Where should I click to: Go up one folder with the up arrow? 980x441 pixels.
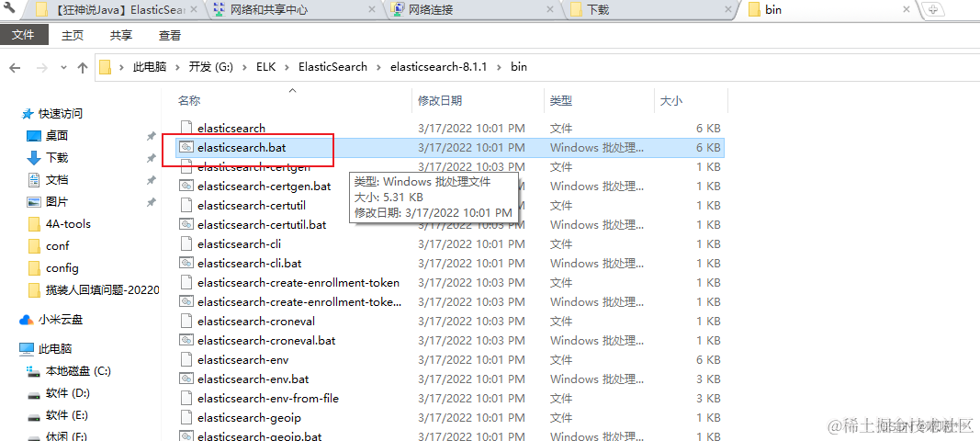83,68
